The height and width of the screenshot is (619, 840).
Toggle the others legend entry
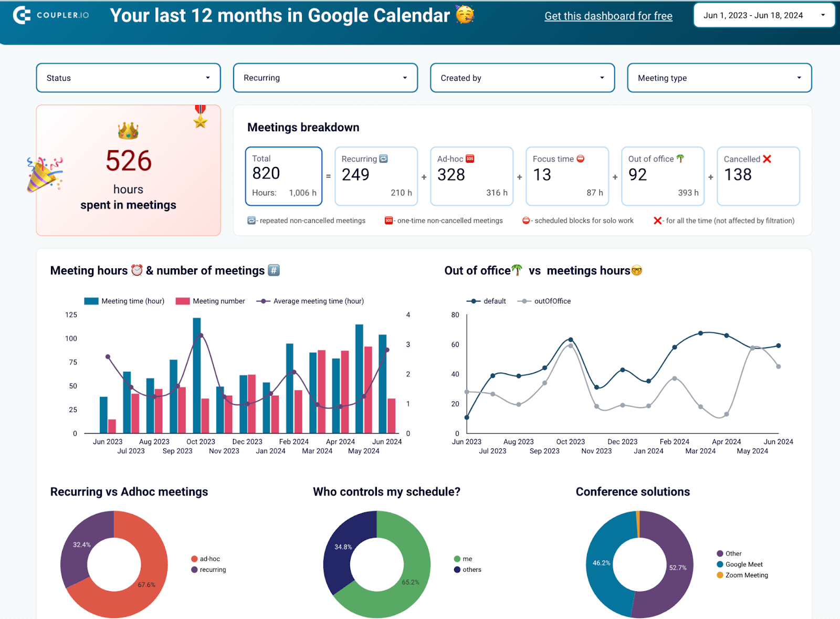(468, 570)
